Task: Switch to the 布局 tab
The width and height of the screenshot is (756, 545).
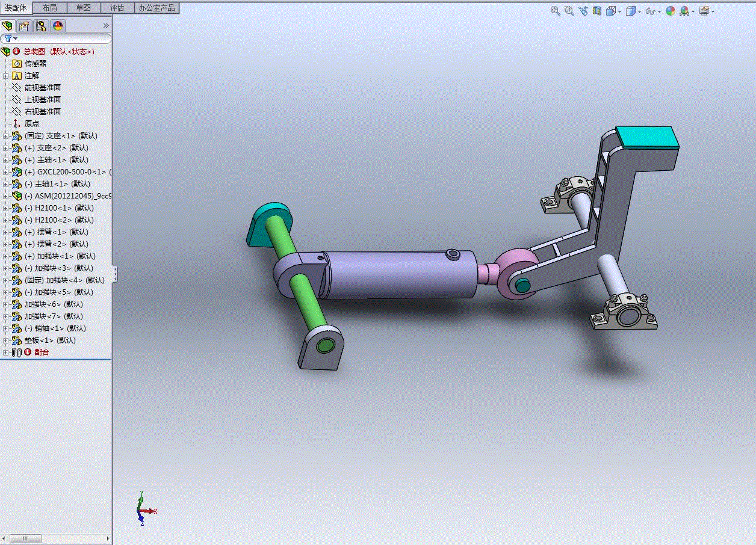Action: coord(49,8)
